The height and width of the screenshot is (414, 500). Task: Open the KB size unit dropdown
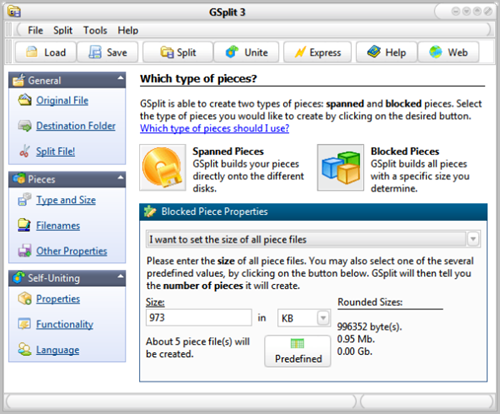[323, 318]
